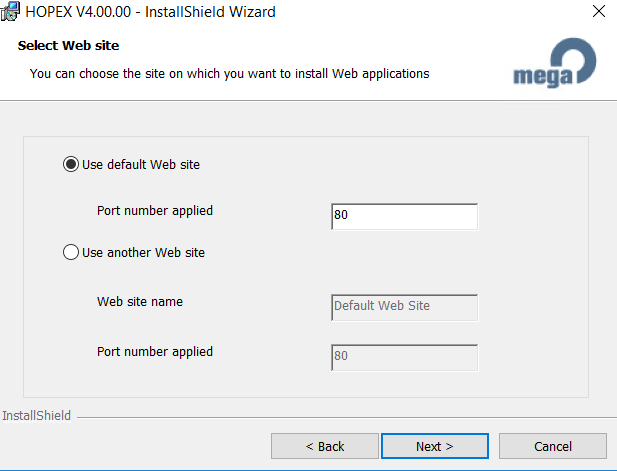Viewport: 617px width, 471px height.
Task: Close the InstallShield Wizard window
Action: pos(597,12)
